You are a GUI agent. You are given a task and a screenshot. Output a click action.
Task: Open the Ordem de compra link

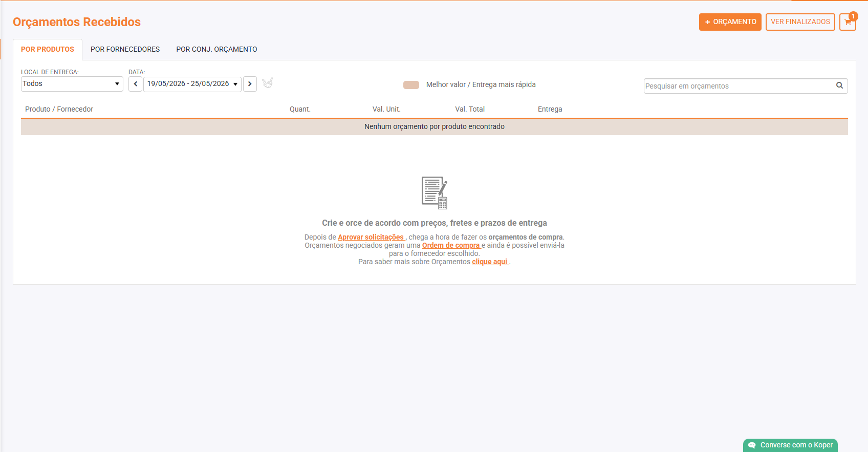[451, 245]
